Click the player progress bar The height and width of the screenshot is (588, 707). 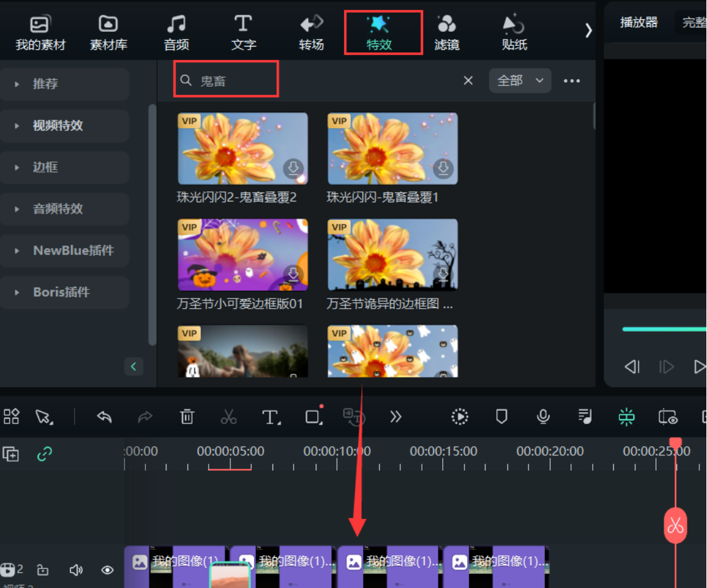pyautogui.click(x=664, y=329)
